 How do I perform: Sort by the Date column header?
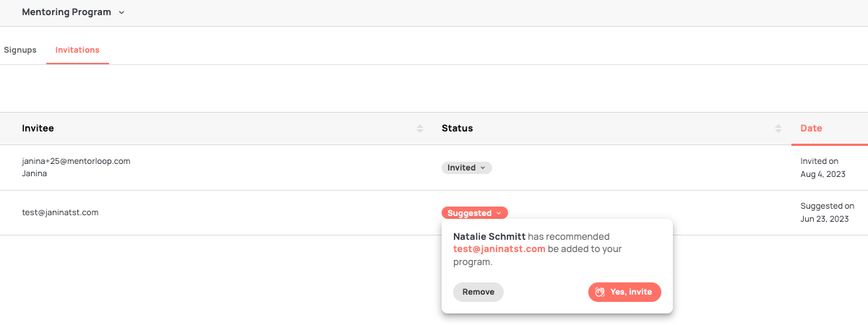pyautogui.click(x=811, y=129)
